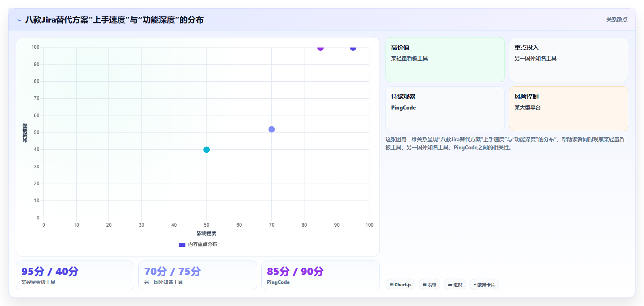Click the 影响程度 x-axis title
Screen dimensions: 644x306
tap(206, 234)
